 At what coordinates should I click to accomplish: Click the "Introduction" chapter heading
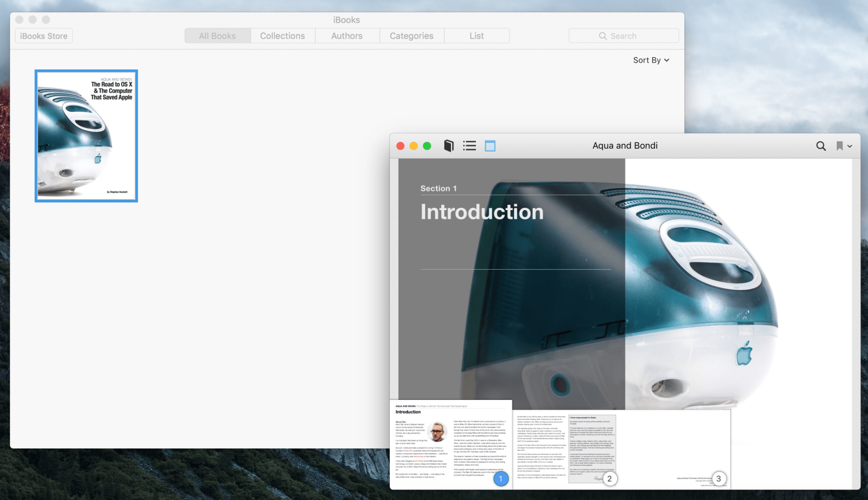point(482,212)
